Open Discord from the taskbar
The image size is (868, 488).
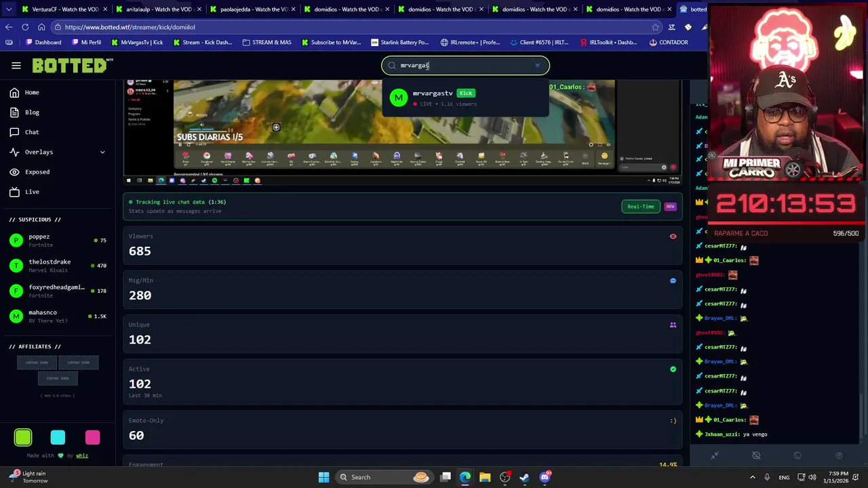(545, 477)
